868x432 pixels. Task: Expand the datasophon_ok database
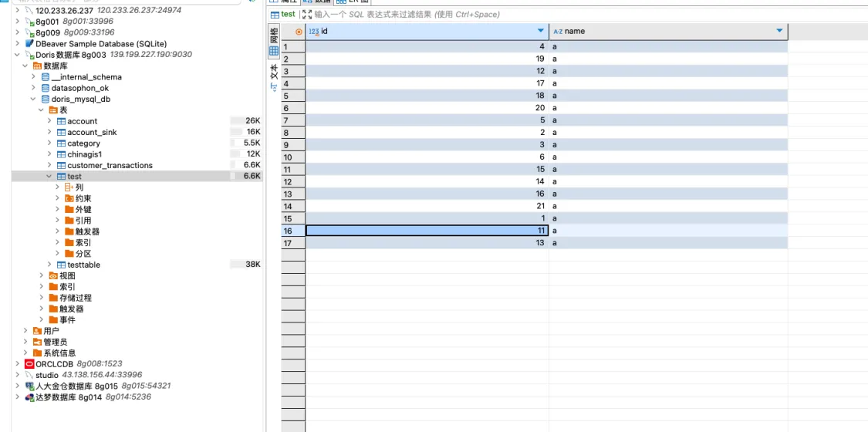point(33,88)
